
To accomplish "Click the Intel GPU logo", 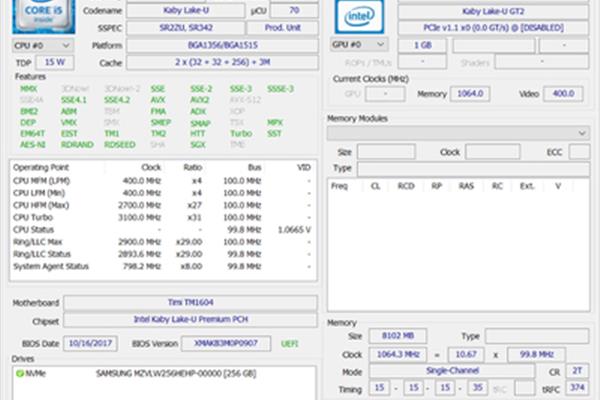I will point(359,17).
